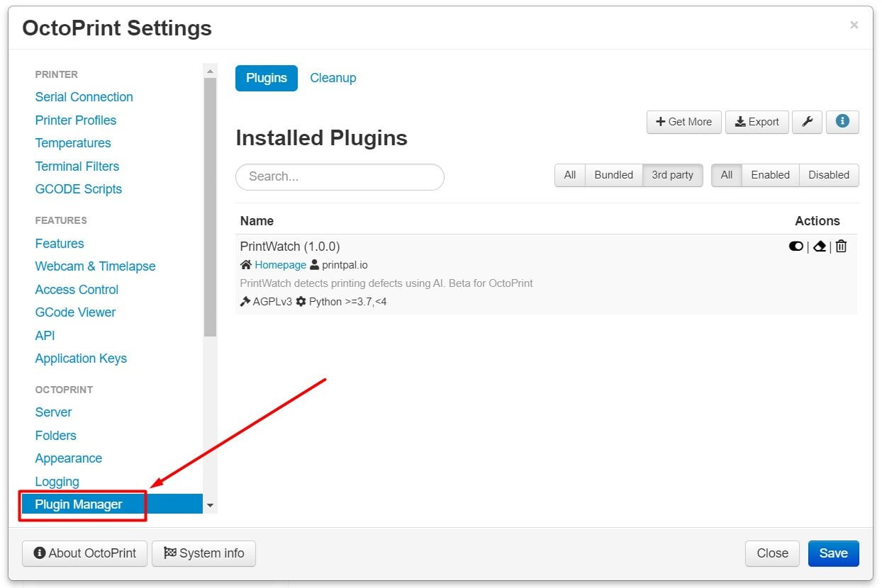Open Printer Profiles settings

(x=76, y=120)
